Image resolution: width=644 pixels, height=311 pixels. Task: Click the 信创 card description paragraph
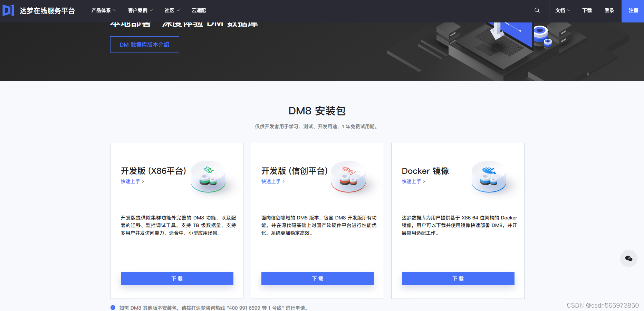pyautogui.click(x=319, y=225)
